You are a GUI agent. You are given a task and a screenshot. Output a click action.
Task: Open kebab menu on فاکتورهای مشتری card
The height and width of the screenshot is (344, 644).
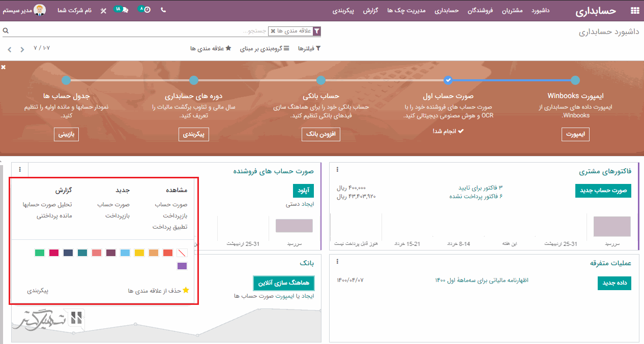tap(337, 170)
